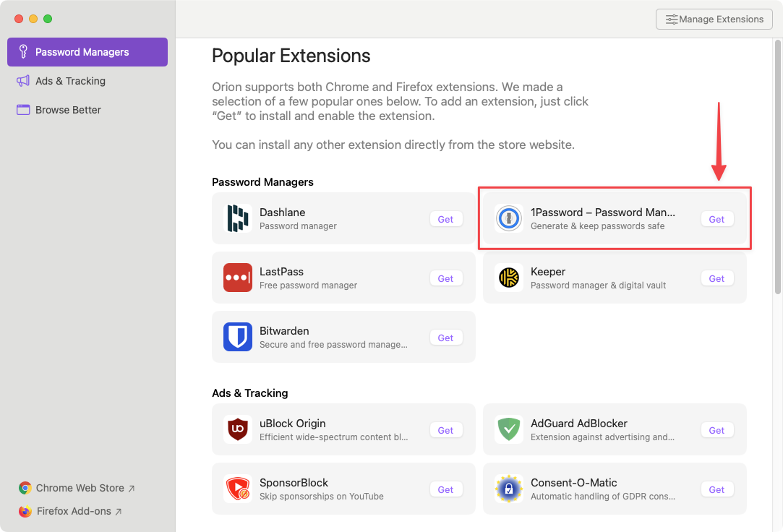Viewport: 783px width, 532px height.
Task: Click the AdGuard green shield icon
Action: (x=509, y=429)
